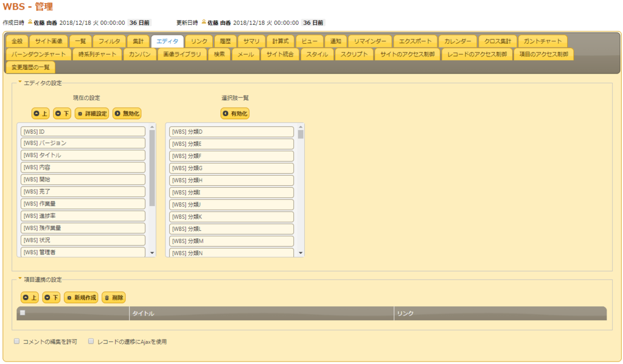This screenshot has height=364, width=623.
Task: Open the スクリプト tab
Action: pos(354,54)
